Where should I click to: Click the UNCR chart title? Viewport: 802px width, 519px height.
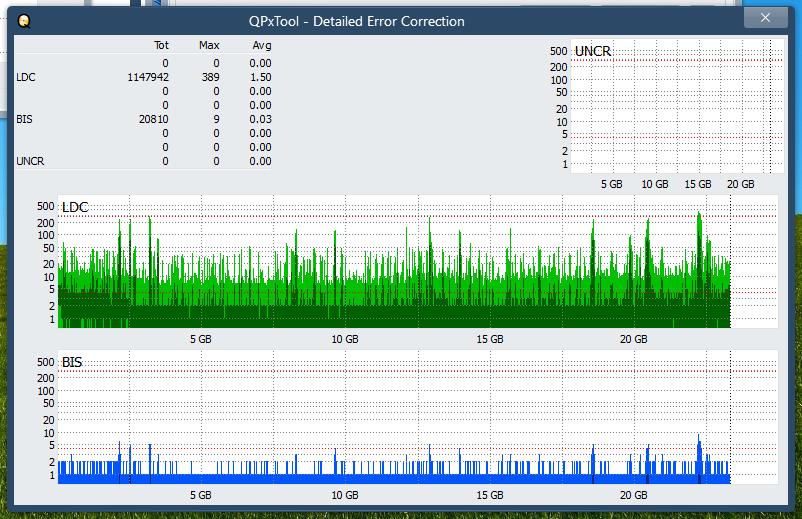(x=593, y=51)
